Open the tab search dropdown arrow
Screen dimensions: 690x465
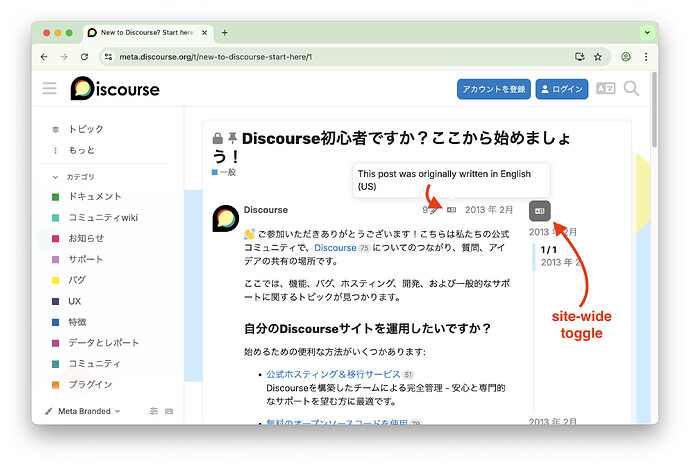pyautogui.click(x=647, y=33)
